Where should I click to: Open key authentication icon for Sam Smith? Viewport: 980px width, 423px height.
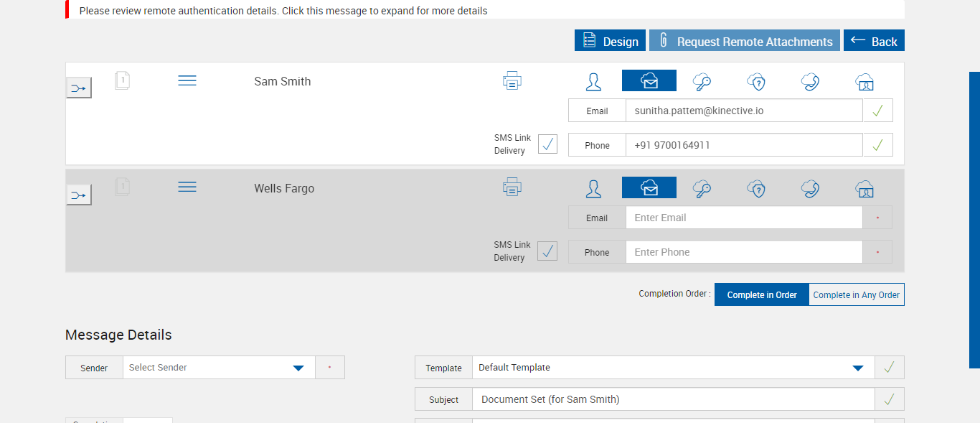coord(702,81)
